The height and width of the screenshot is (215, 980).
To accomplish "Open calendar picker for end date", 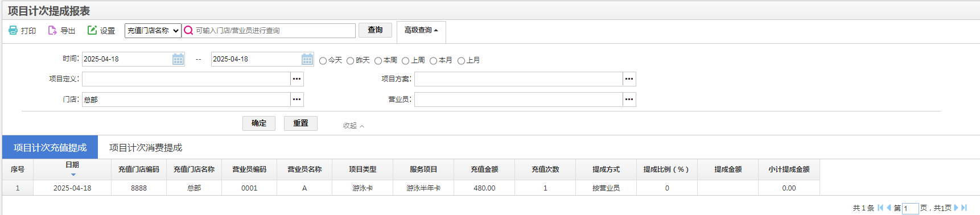I will coord(307,59).
